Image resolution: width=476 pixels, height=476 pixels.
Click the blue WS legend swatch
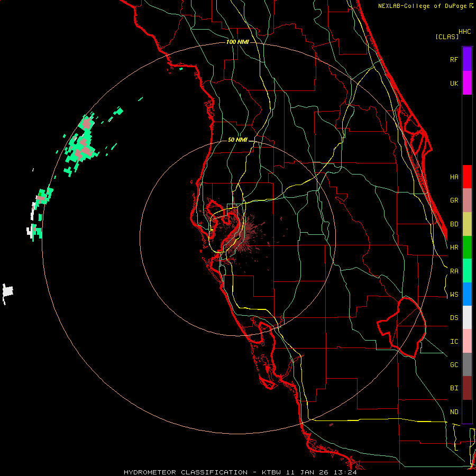pos(467,294)
